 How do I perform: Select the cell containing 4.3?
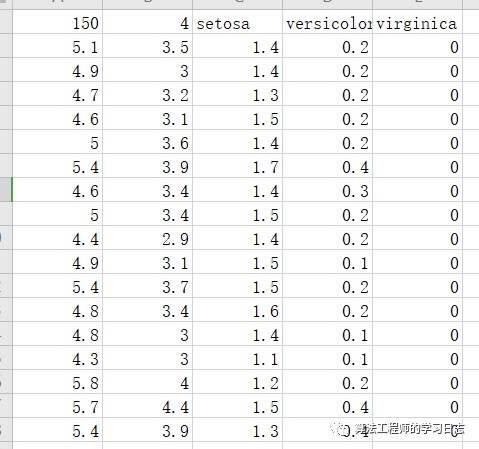click(57, 358)
